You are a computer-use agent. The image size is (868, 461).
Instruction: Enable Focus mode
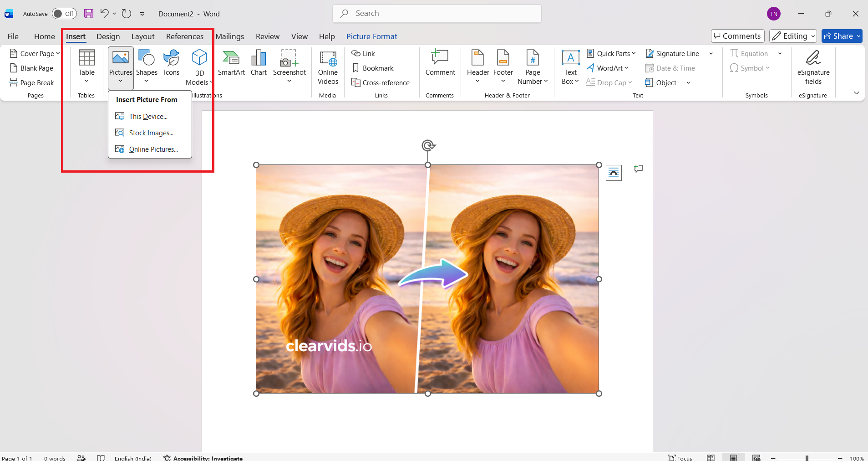coord(680,458)
